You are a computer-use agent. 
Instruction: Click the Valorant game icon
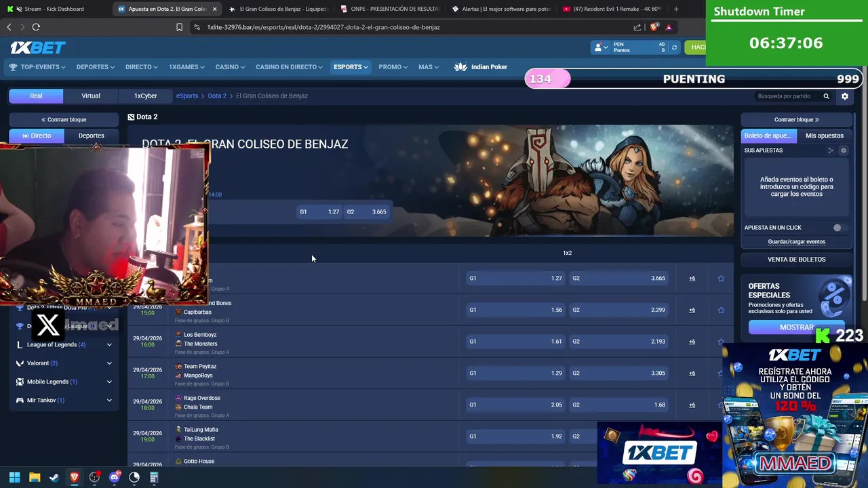point(20,363)
